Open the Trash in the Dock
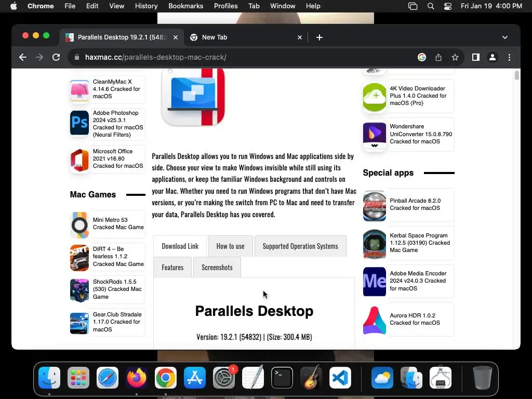 tap(482, 378)
